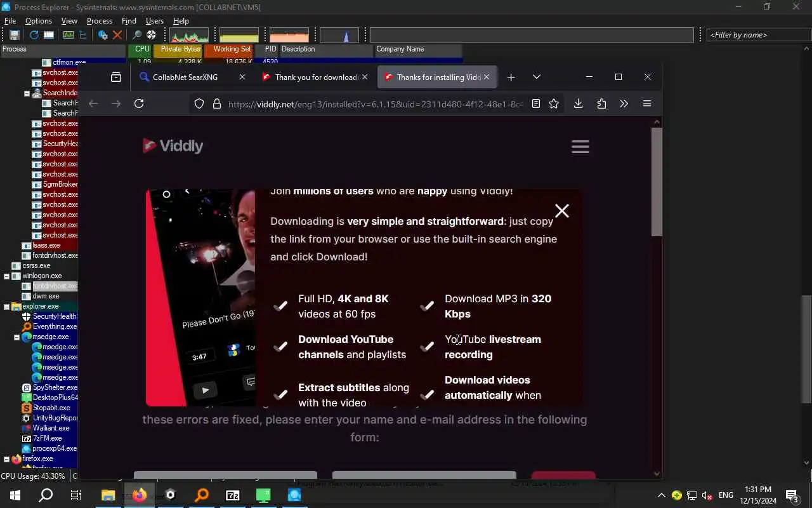Switch to the Thank you for downloading tab

tap(315, 77)
